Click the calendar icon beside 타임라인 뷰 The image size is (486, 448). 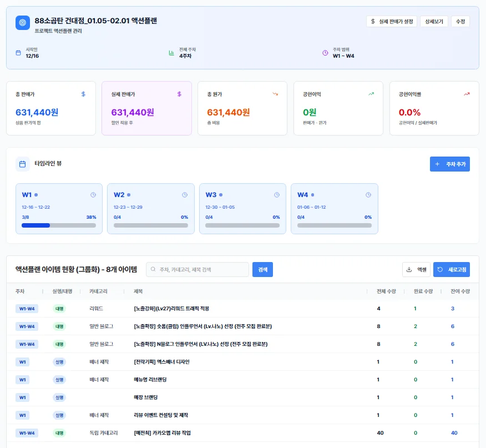[22, 164]
